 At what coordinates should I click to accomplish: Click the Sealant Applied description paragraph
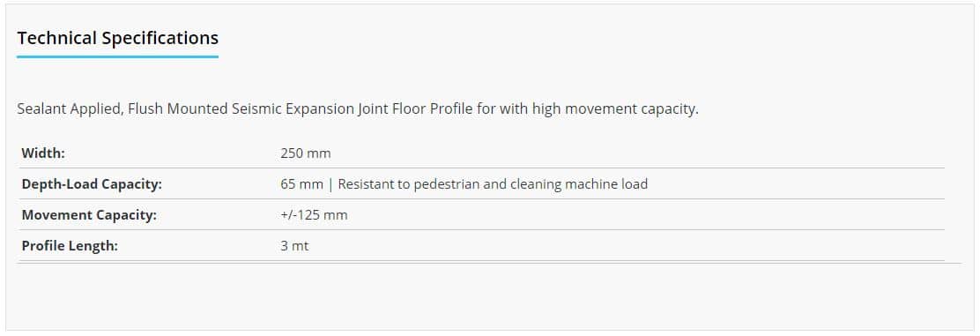(358, 108)
